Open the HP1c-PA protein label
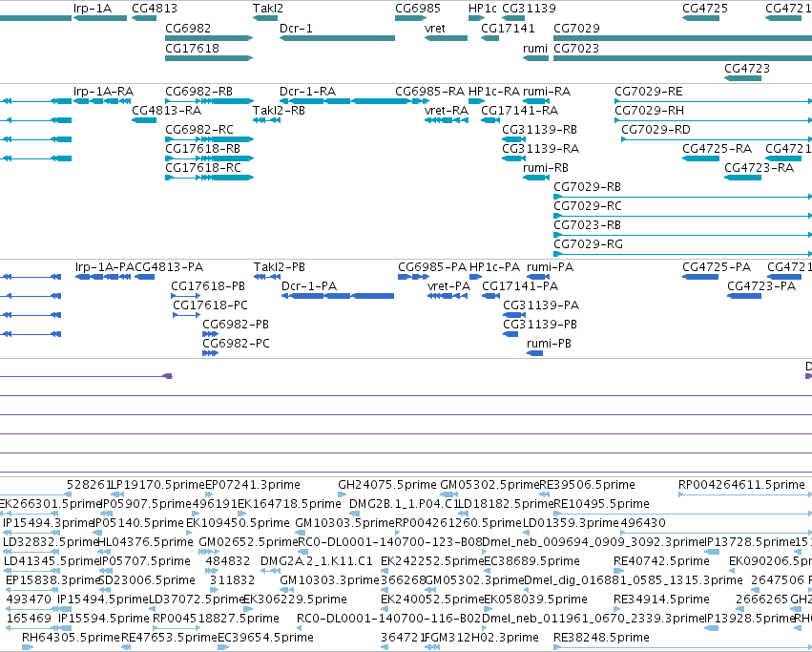The width and height of the screenshot is (812, 652). tap(494, 267)
